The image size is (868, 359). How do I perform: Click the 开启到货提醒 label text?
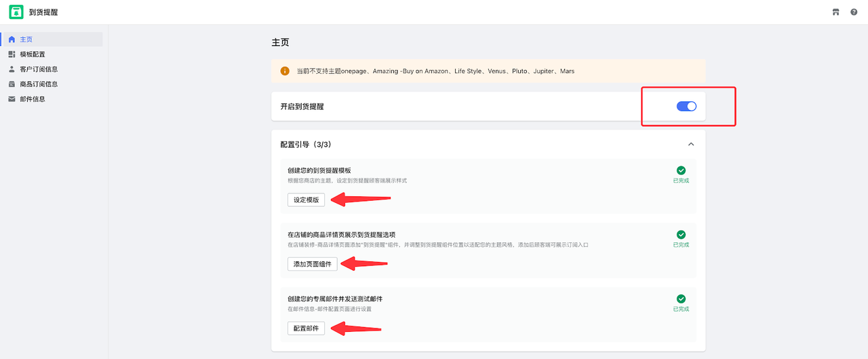(302, 107)
